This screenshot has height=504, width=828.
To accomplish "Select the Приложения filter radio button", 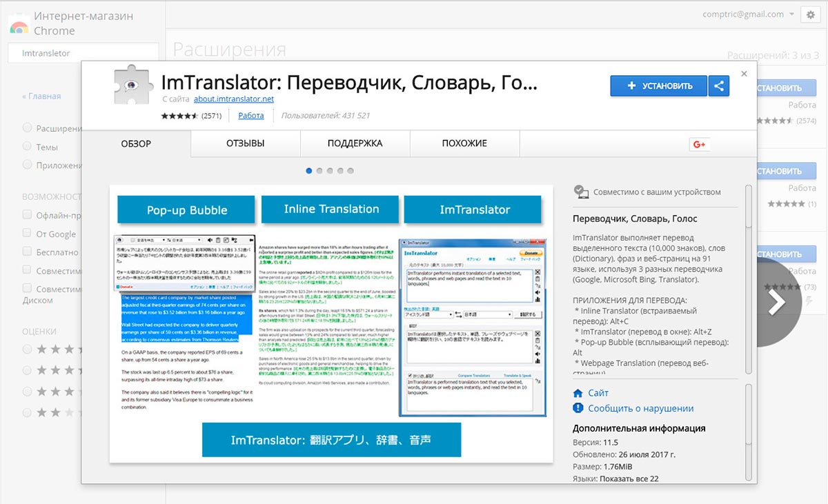I will (x=27, y=165).
